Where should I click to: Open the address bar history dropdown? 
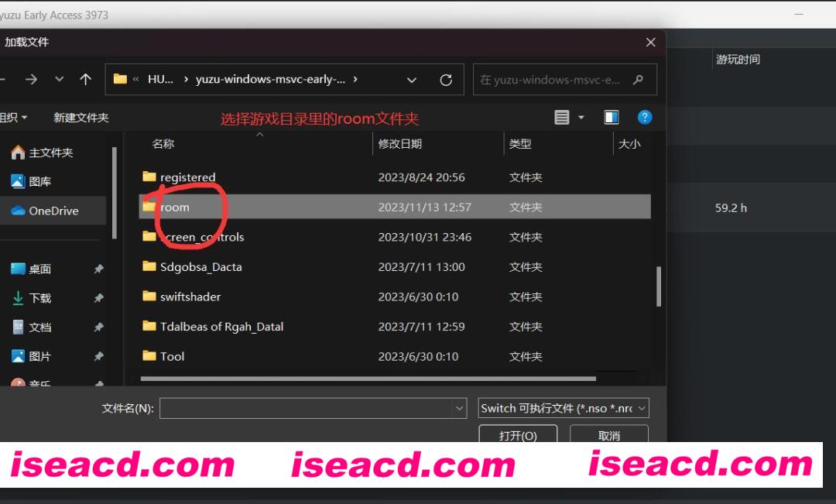412,80
